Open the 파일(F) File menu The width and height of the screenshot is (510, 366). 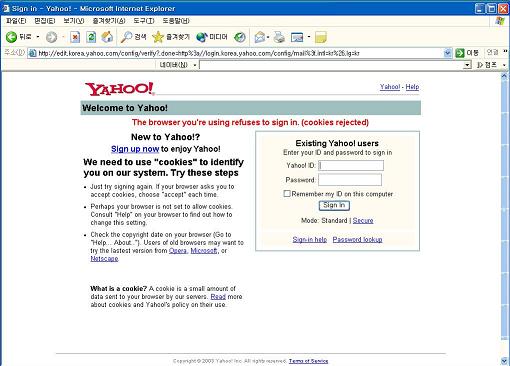pos(16,21)
